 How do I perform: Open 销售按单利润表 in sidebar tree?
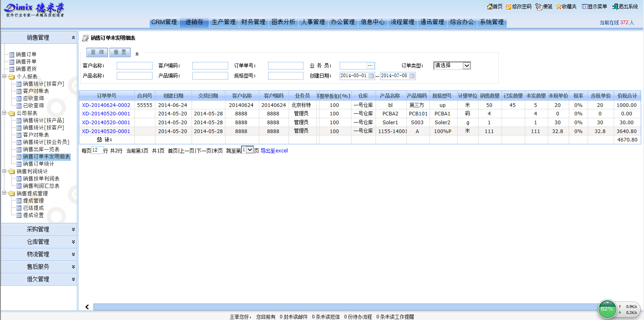41,179
